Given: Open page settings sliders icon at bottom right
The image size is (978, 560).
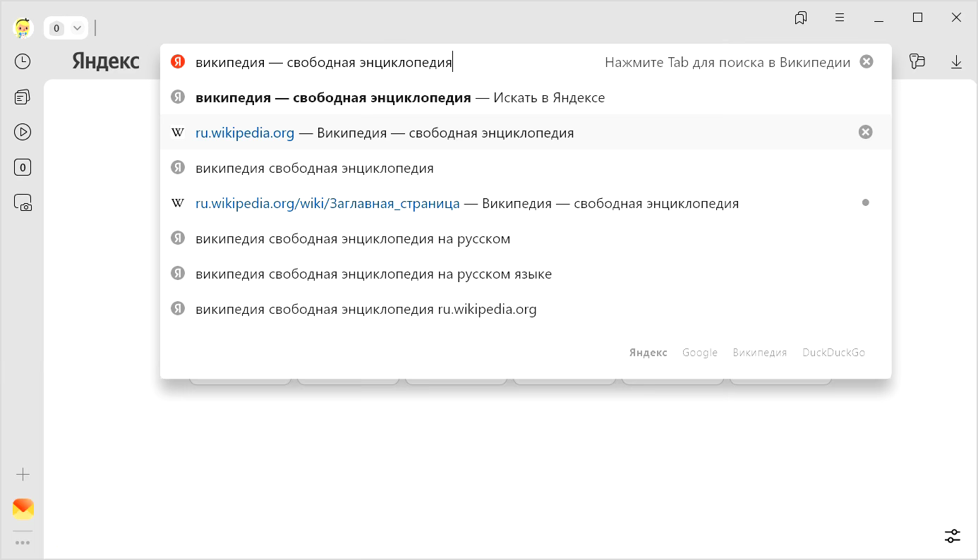Looking at the screenshot, I should pos(952,536).
